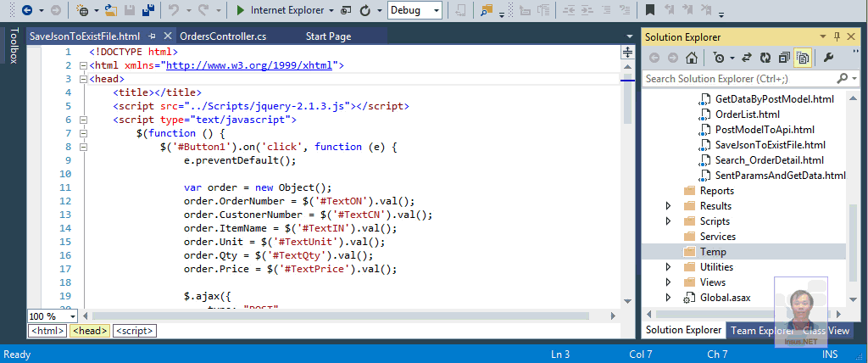The height and width of the screenshot is (363, 868).
Task: Click the Refresh linked browsers icon
Action: 365,10
